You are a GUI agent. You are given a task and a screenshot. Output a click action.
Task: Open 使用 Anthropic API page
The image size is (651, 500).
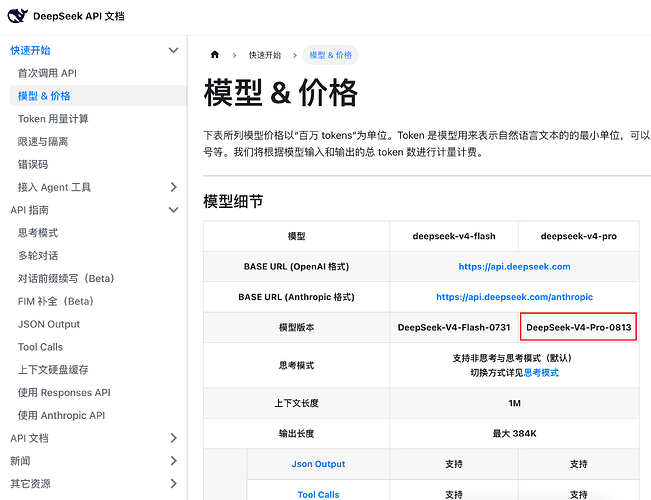[x=61, y=416]
